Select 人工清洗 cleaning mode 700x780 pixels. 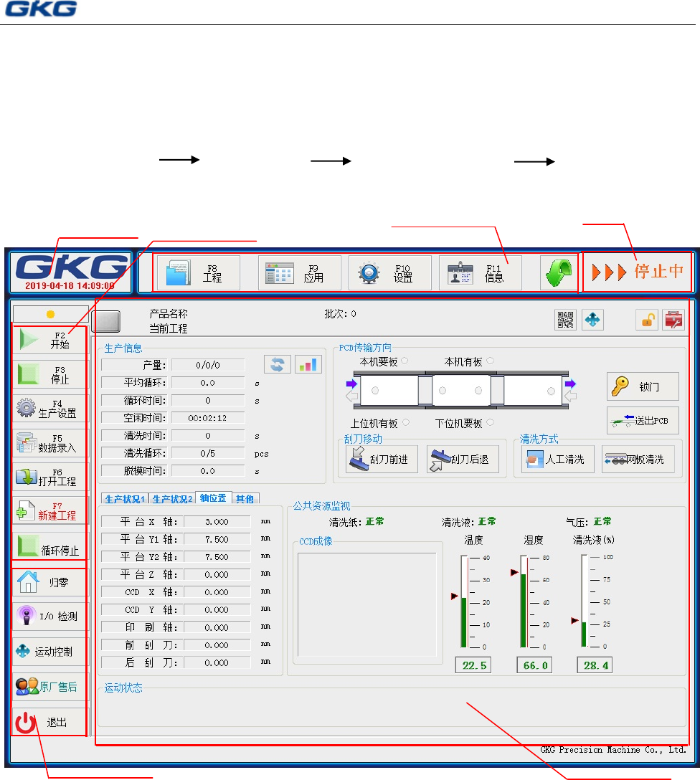click(x=558, y=459)
